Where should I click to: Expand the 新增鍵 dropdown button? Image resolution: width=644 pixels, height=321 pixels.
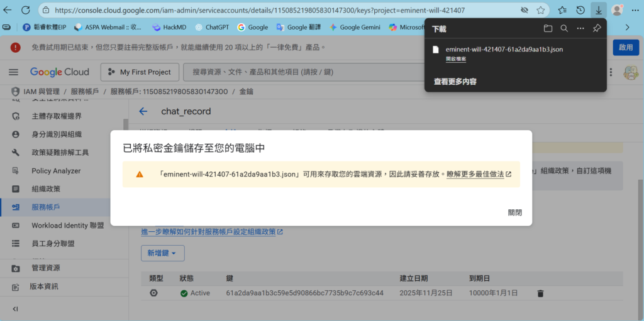tap(162, 253)
